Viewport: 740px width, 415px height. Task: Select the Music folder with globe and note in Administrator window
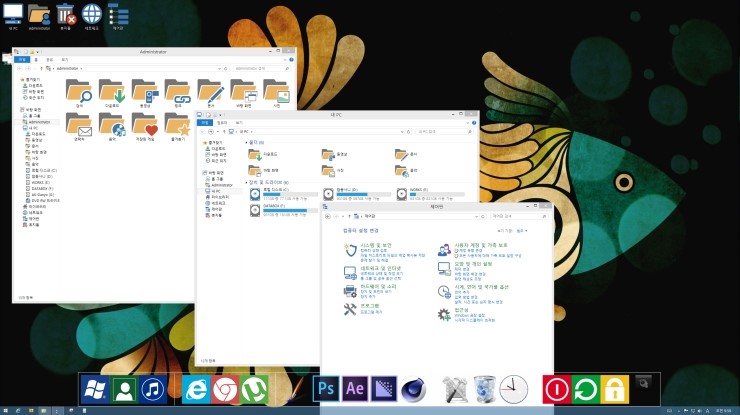point(112,127)
